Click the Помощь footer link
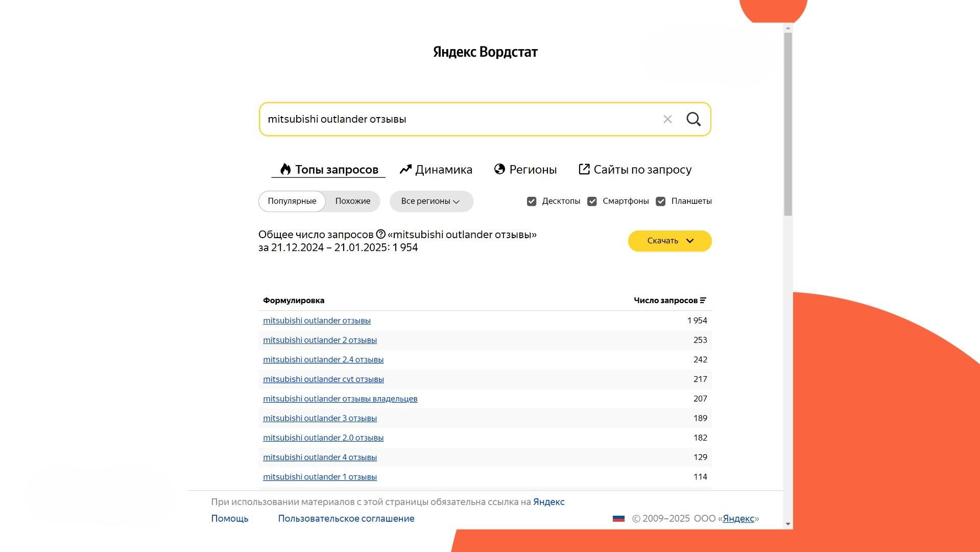 click(230, 518)
